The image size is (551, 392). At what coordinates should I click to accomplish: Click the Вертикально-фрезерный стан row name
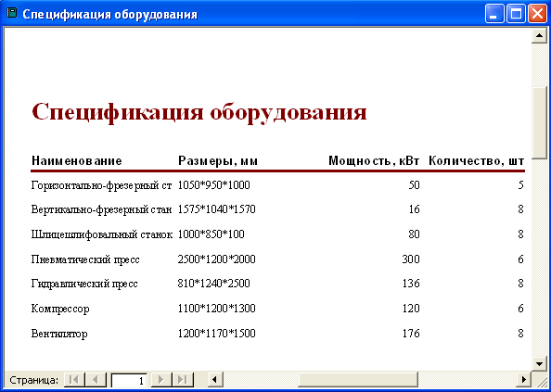(x=101, y=209)
